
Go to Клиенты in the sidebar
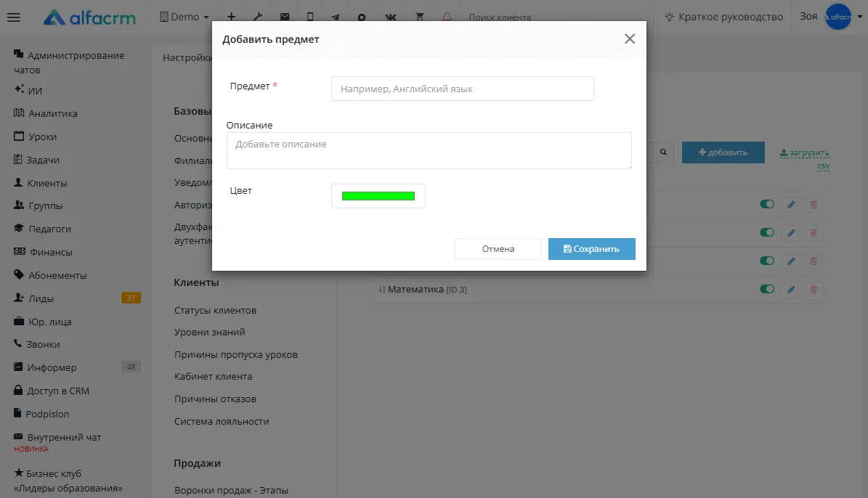point(41,183)
